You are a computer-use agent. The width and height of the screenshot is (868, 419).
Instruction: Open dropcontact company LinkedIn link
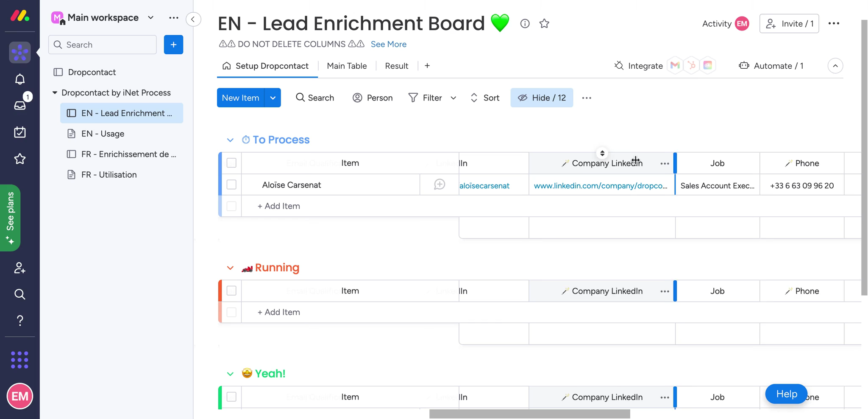pos(601,186)
